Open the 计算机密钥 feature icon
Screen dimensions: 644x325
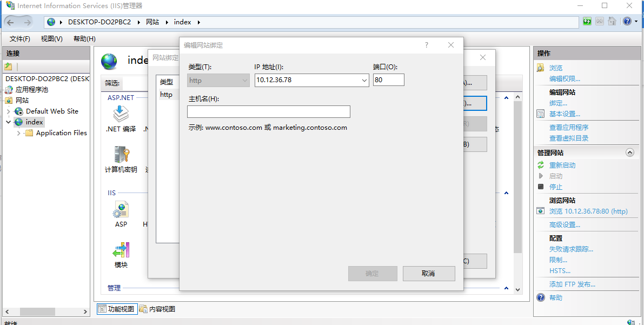click(x=121, y=157)
